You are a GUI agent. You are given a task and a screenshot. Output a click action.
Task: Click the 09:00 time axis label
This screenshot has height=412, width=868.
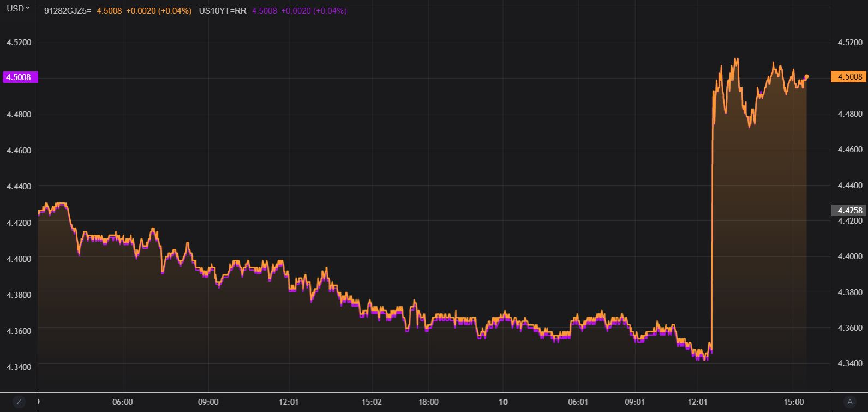pos(208,402)
